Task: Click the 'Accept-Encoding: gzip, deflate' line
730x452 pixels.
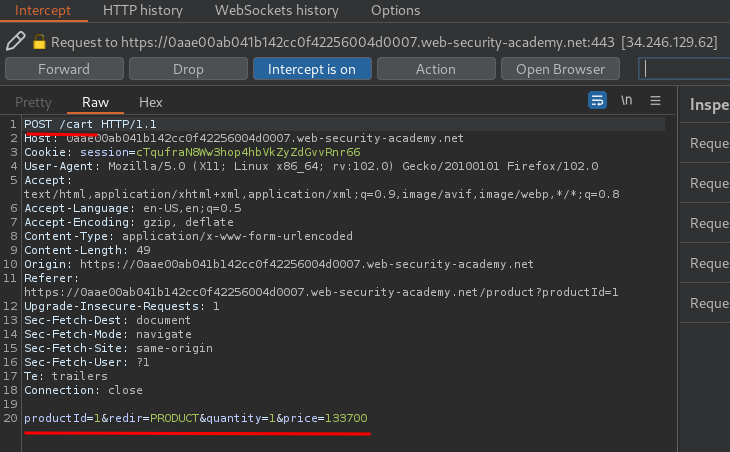Action: click(x=129, y=222)
